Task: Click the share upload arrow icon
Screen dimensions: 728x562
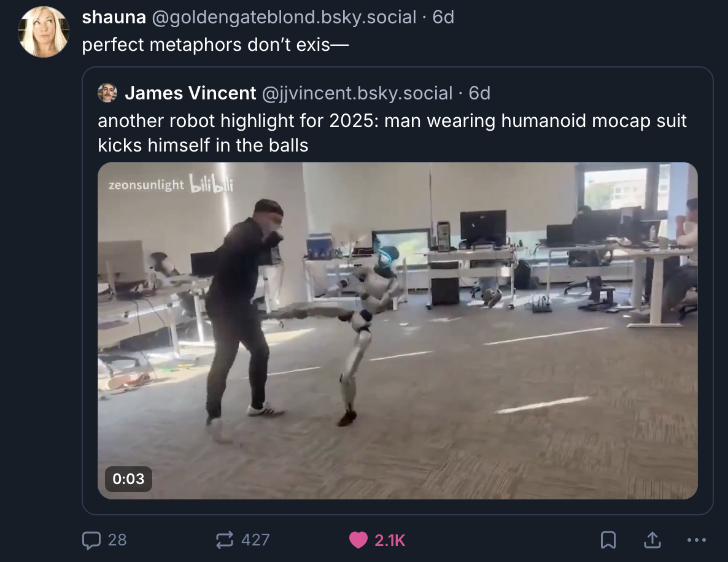Action: click(652, 540)
